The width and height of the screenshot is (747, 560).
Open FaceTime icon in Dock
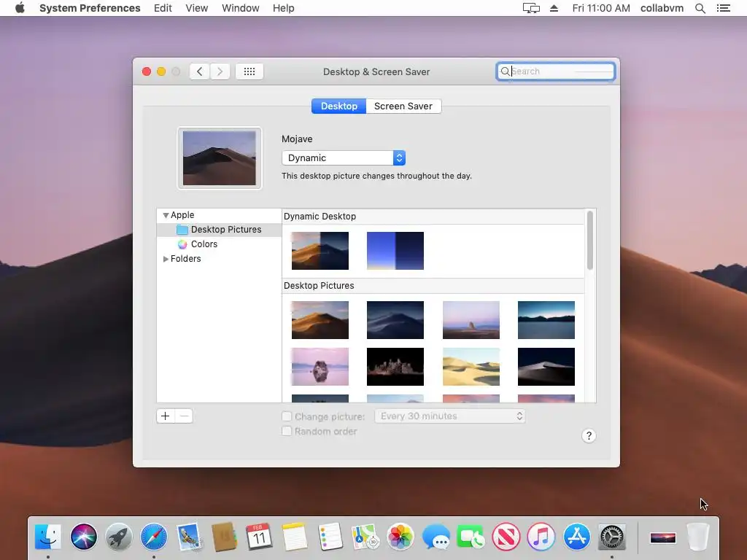click(471, 537)
